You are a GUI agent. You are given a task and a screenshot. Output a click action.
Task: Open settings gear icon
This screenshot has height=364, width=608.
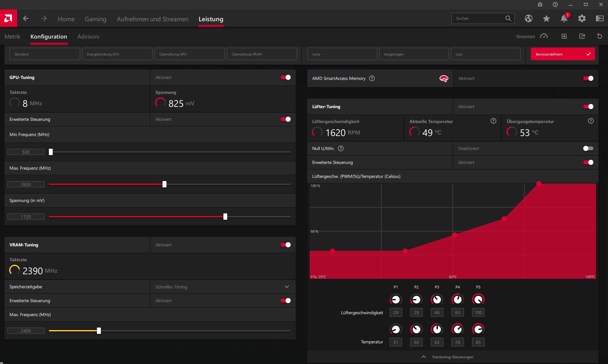pyautogui.click(x=582, y=18)
